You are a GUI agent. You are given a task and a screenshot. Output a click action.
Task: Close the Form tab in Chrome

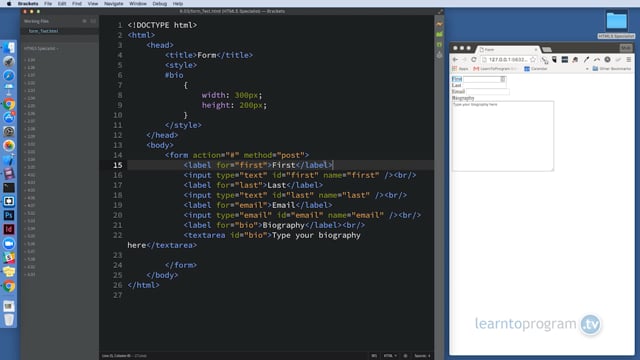pos(536,49)
